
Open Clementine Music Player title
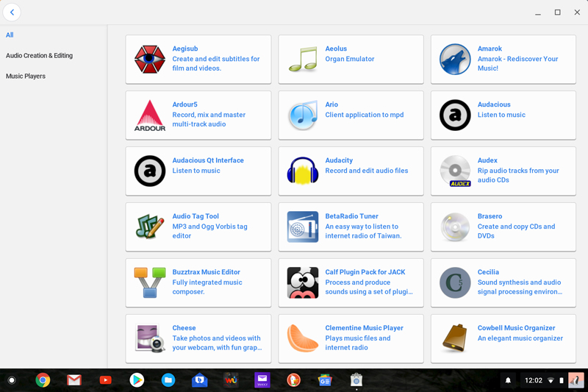coord(364,328)
